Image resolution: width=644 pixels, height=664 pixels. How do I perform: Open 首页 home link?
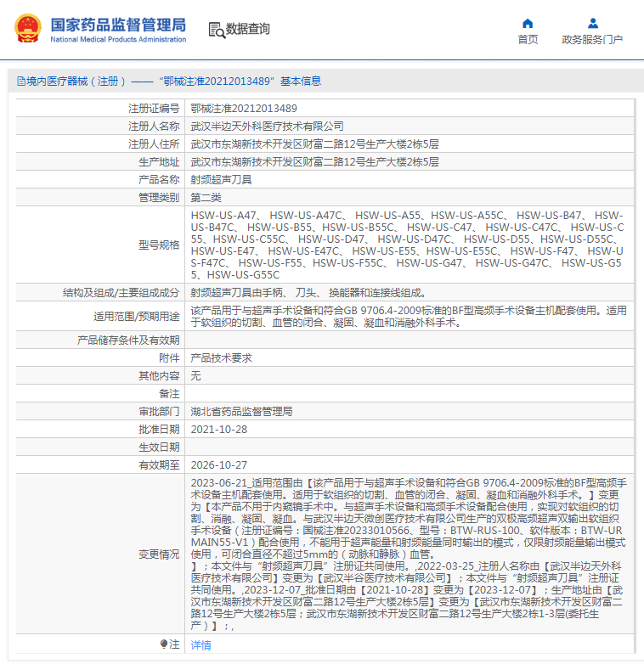click(x=528, y=39)
